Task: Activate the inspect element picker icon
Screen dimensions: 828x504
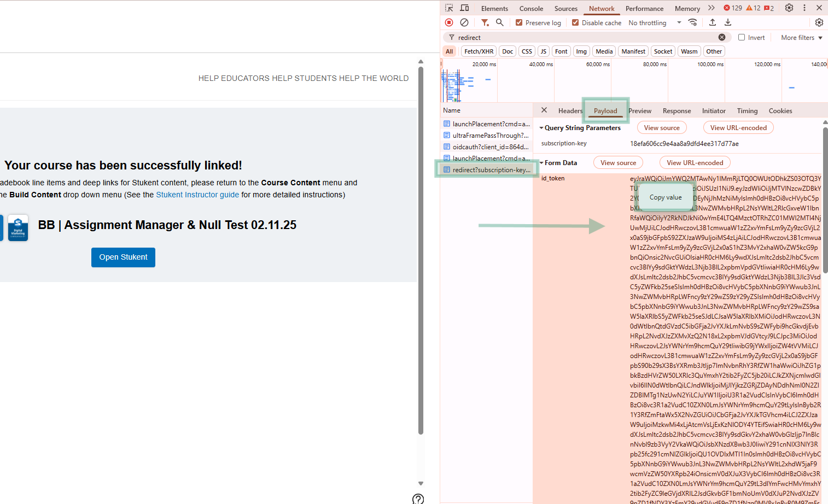Action: (x=449, y=8)
